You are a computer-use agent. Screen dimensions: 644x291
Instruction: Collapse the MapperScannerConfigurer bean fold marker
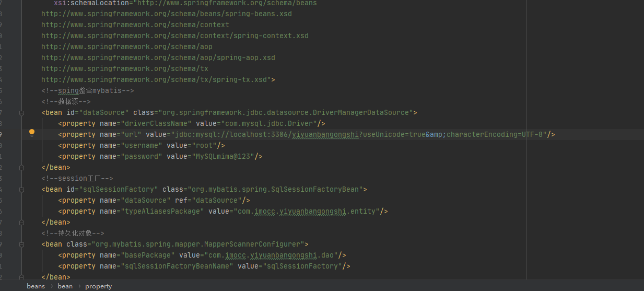tap(21, 244)
